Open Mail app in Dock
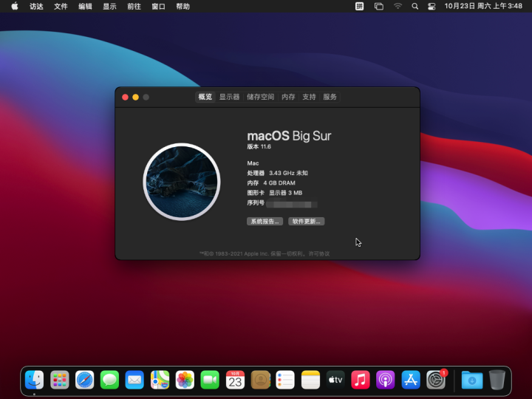Image resolution: width=532 pixels, height=399 pixels. point(134,380)
